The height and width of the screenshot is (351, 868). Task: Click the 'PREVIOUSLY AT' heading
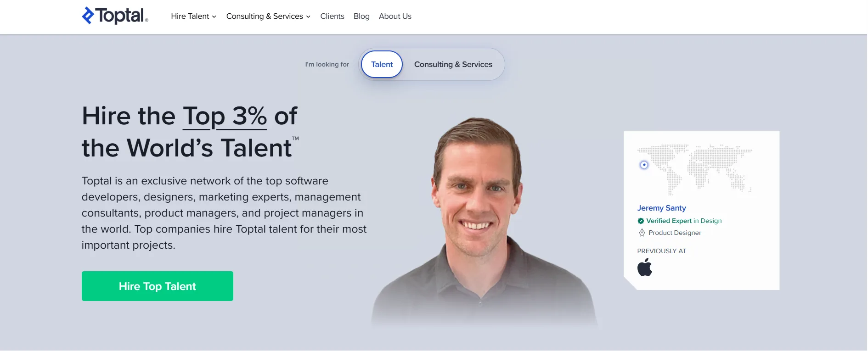pyautogui.click(x=661, y=251)
